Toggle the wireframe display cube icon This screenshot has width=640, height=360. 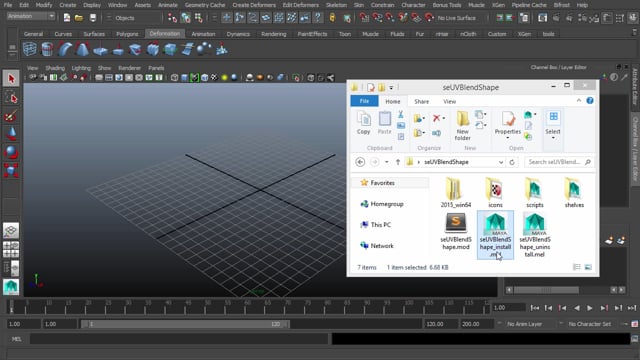pos(175,77)
